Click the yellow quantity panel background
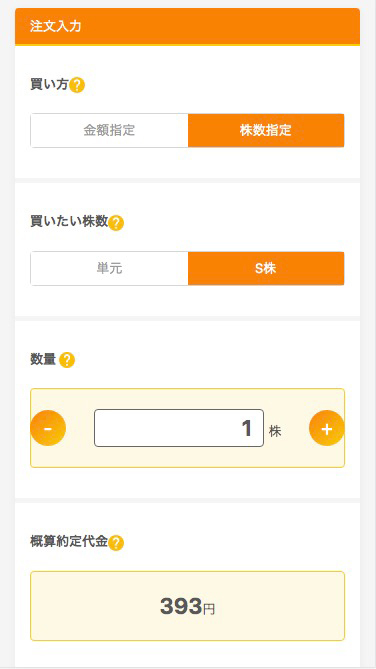 187,459
